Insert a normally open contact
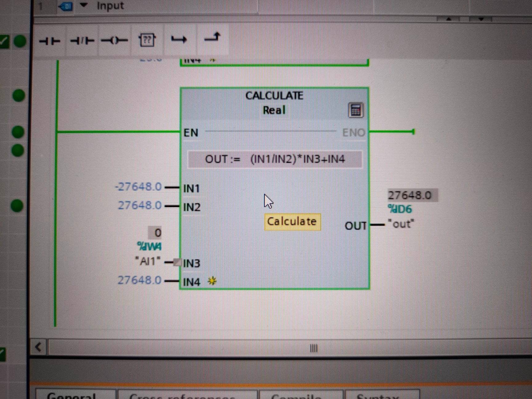Screen dimensions: 532x399 click(x=50, y=41)
